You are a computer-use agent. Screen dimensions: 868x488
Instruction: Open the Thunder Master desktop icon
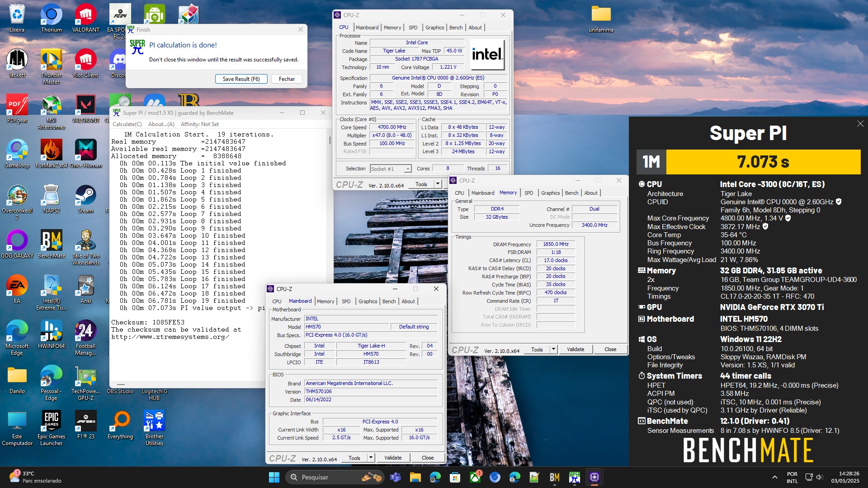pos(52,66)
